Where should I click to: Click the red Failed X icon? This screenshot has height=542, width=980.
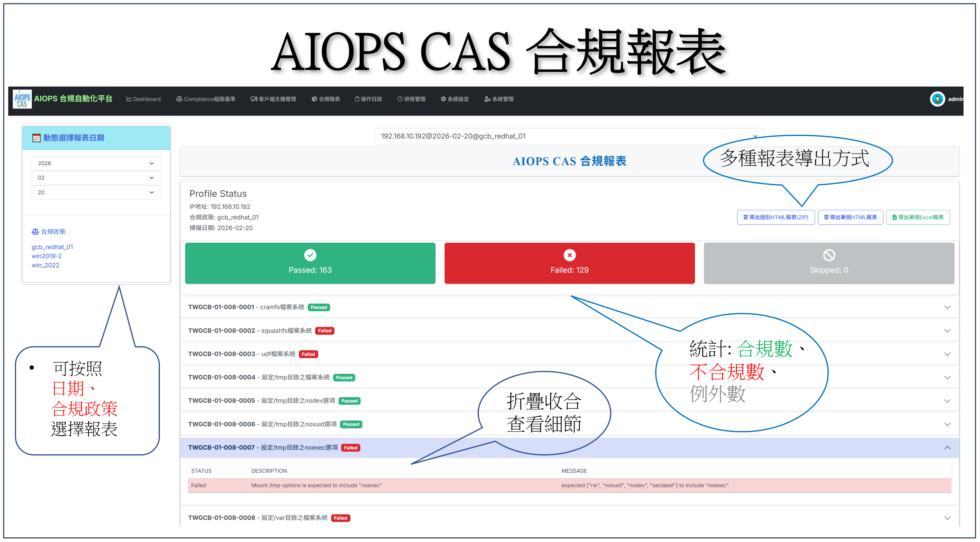coord(569,255)
